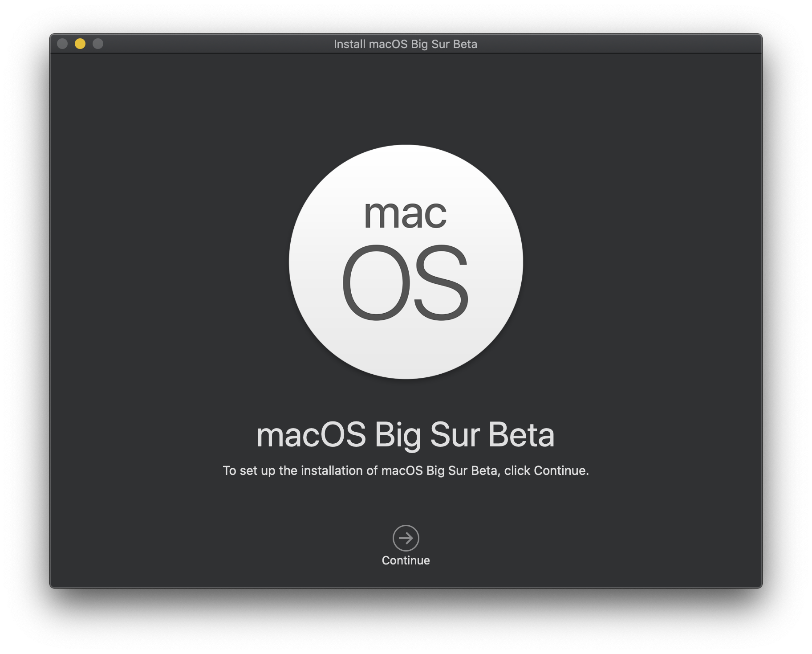Minimize the installer with the yellow button
This screenshot has width=812, height=654.
tap(80, 44)
